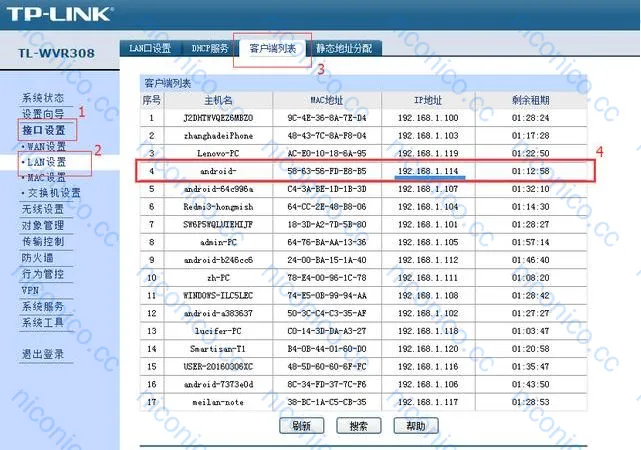641x450 pixels.
Task: Open 系统状态 in the sidebar
Action: 43,98
